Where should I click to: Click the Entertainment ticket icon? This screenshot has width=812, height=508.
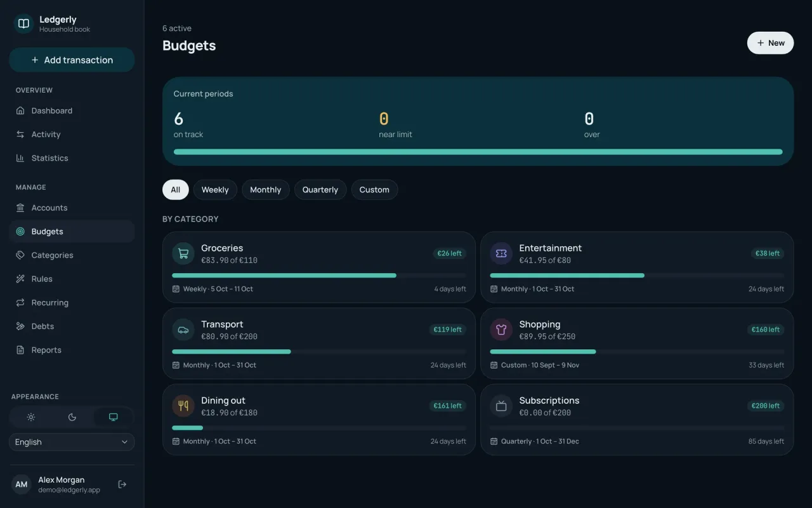501,253
